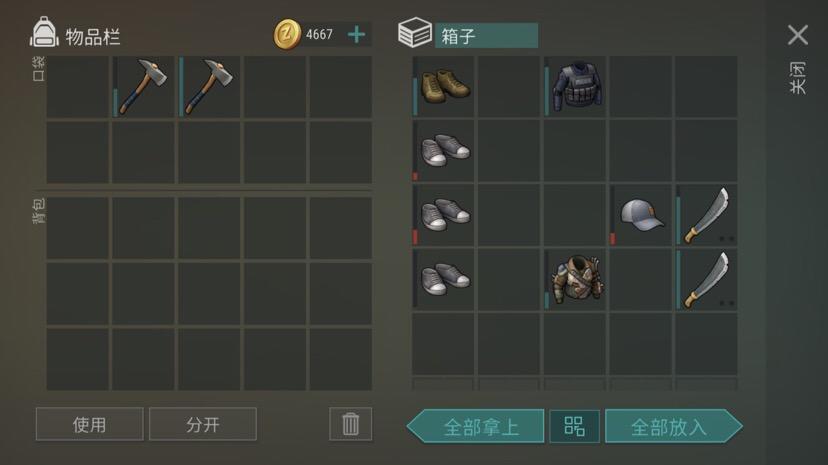Click the 使用 button
This screenshot has width=828, height=465.
click(89, 424)
